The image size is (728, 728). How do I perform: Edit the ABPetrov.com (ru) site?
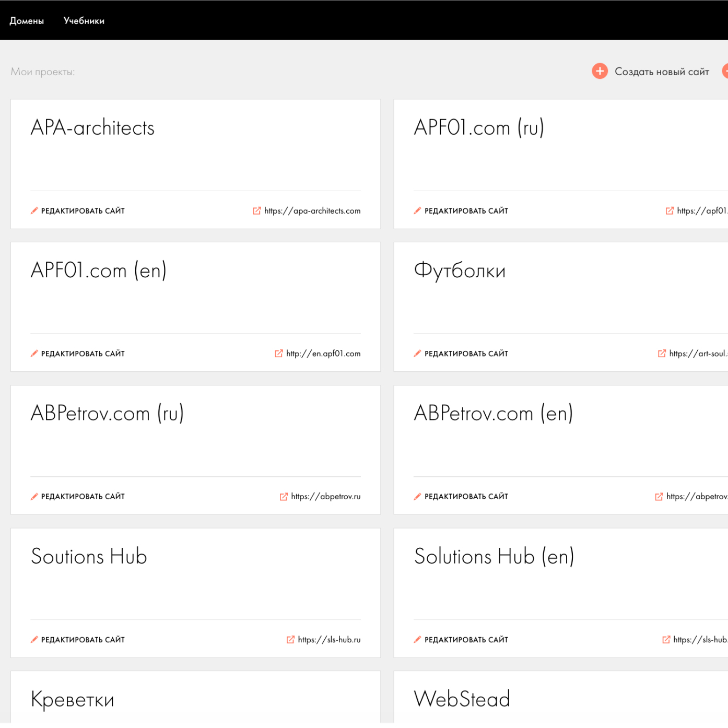click(83, 497)
